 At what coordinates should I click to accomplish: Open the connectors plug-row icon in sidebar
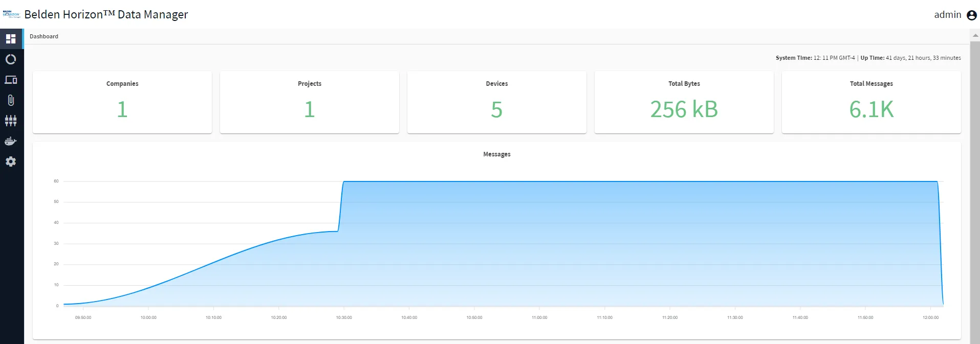coord(11,121)
